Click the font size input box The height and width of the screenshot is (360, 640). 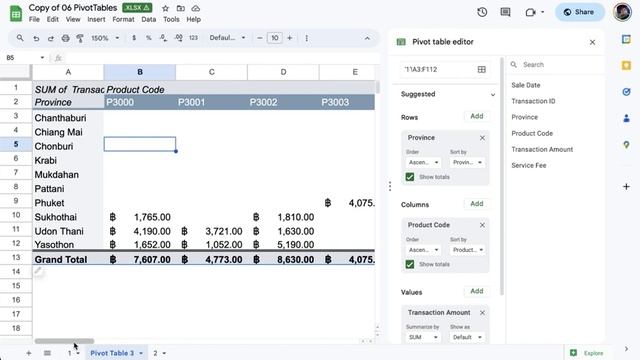[275, 38]
